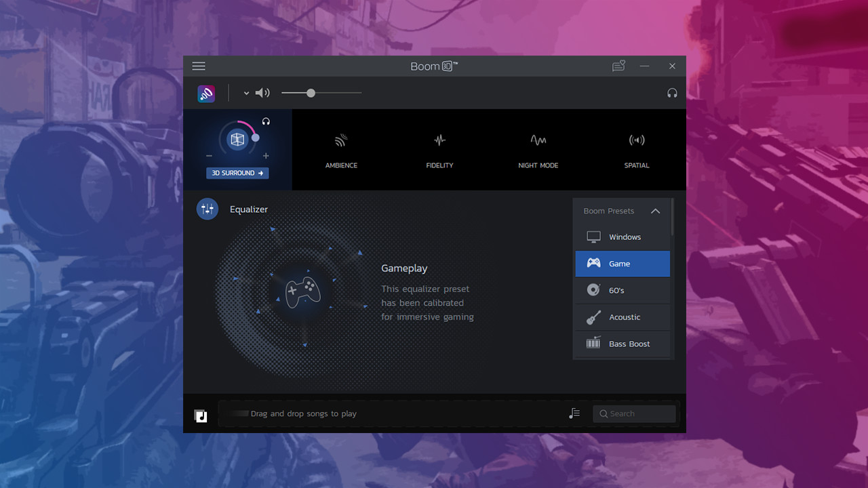
Task: Click the feedback chat icon
Action: [x=618, y=66]
